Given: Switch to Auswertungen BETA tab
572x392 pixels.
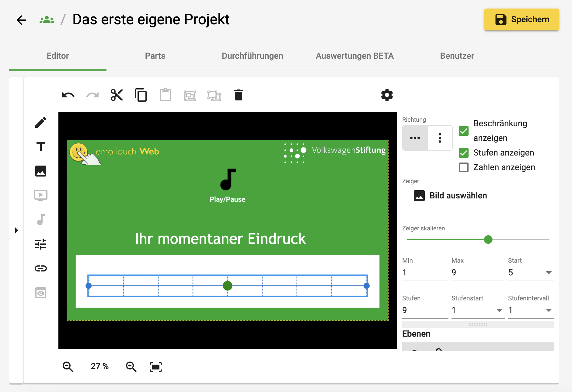Looking at the screenshot, I should tap(355, 56).
